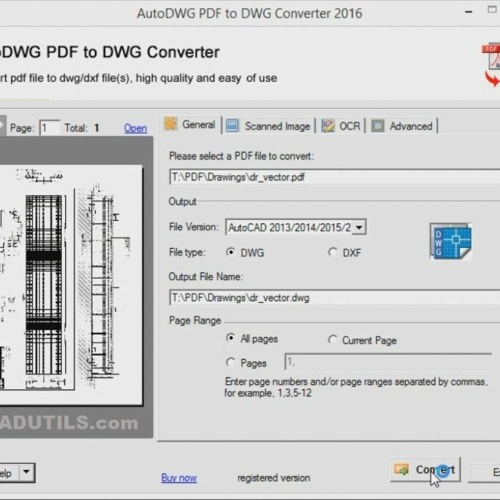Click the General tab sun icon
Image resolution: width=500 pixels, height=500 pixels.
click(170, 124)
